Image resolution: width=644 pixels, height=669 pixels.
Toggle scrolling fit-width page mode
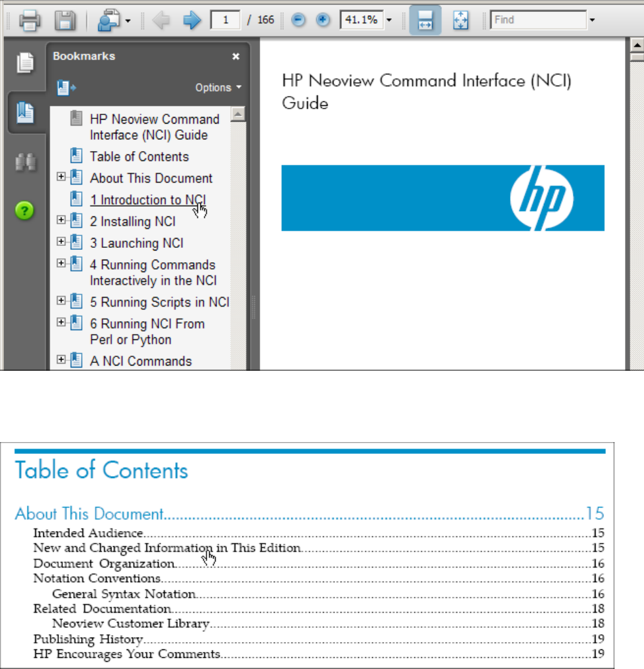[425, 20]
